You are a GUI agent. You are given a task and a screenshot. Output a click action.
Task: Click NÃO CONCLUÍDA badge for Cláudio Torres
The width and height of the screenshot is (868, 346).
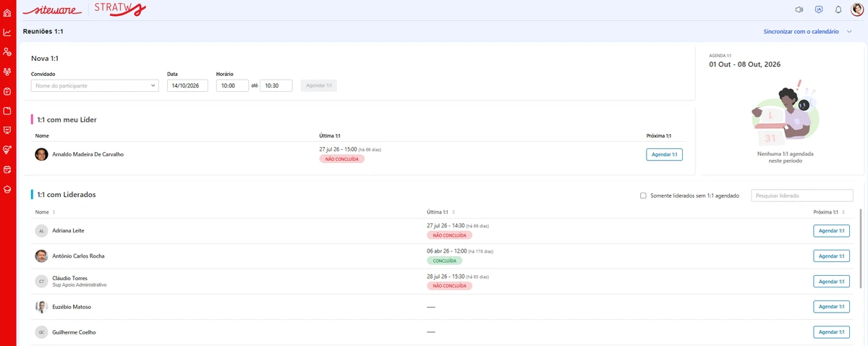[x=449, y=286]
